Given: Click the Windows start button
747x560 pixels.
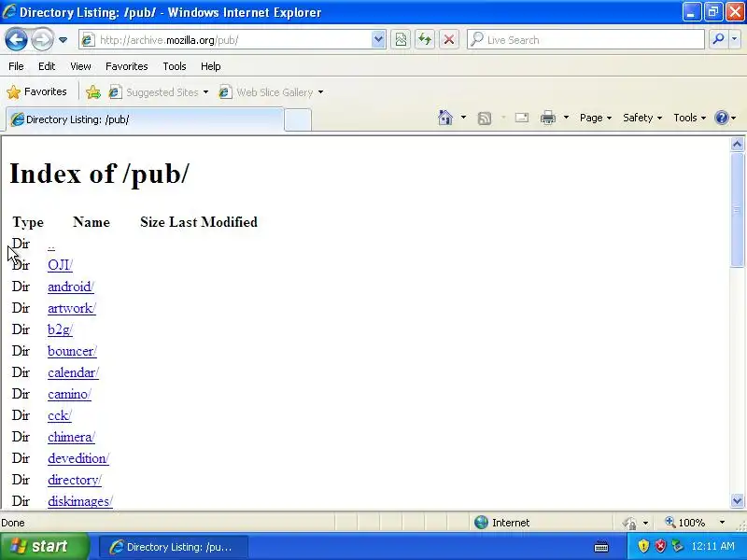Looking at the screenshot, I should click(45, 546).
